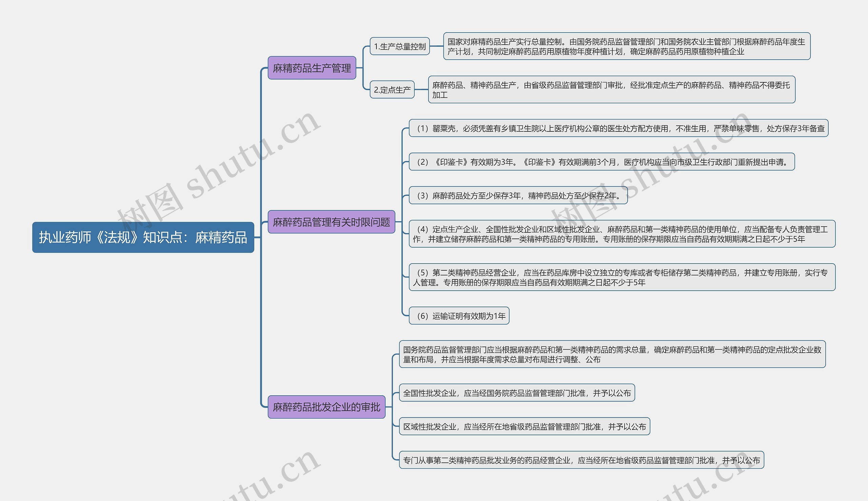868x501 pixels.
Task: Select the 2.定点生产 sub-node
Action: 392,90
